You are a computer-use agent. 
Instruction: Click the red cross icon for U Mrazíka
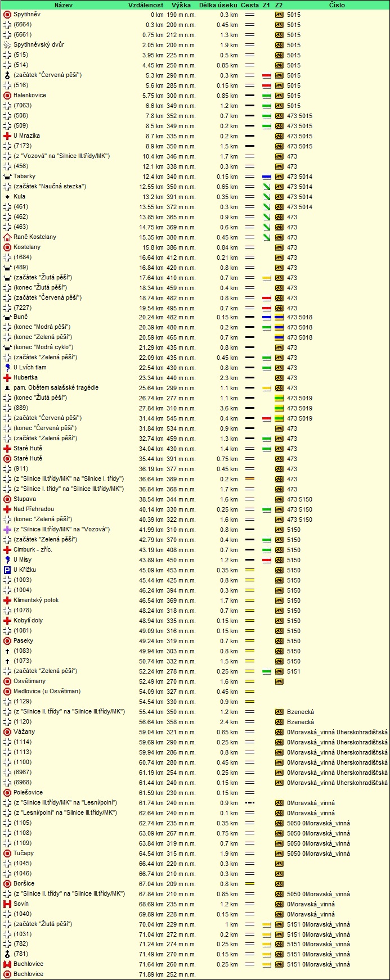7,136
